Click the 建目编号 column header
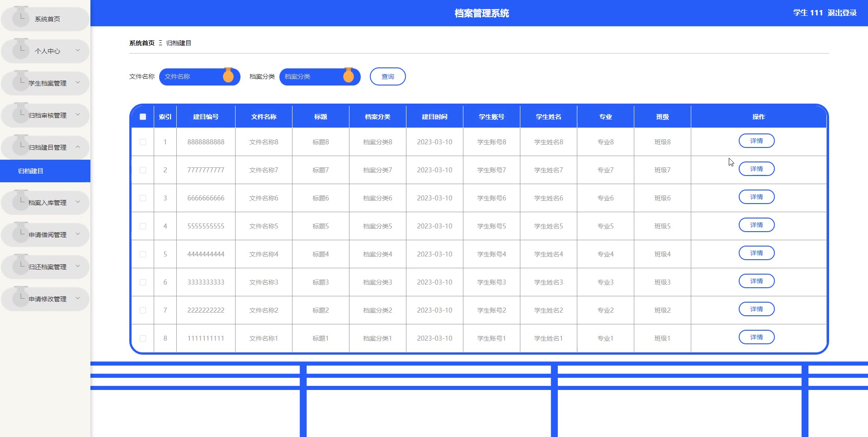The height and width of the screenshot is (437, 868). point(206,117)
